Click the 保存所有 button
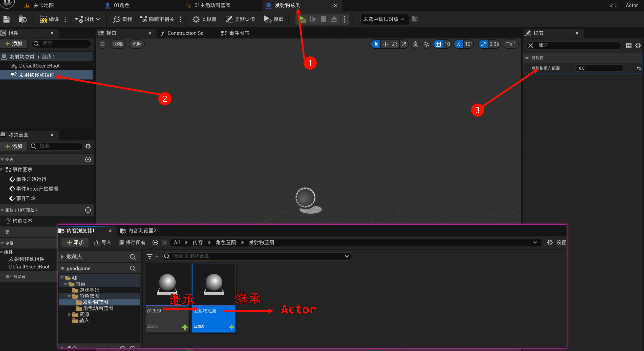The image size is (644, 351). (x=132, y=242)
